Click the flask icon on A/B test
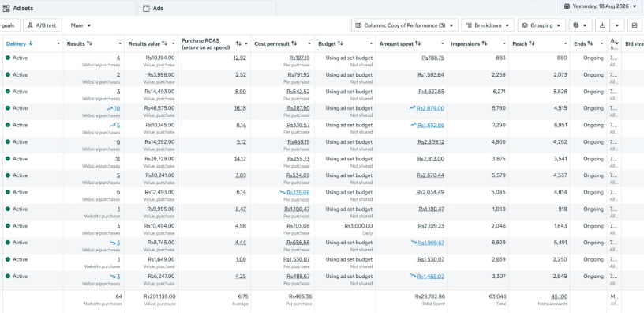 (x=31, y=25)
